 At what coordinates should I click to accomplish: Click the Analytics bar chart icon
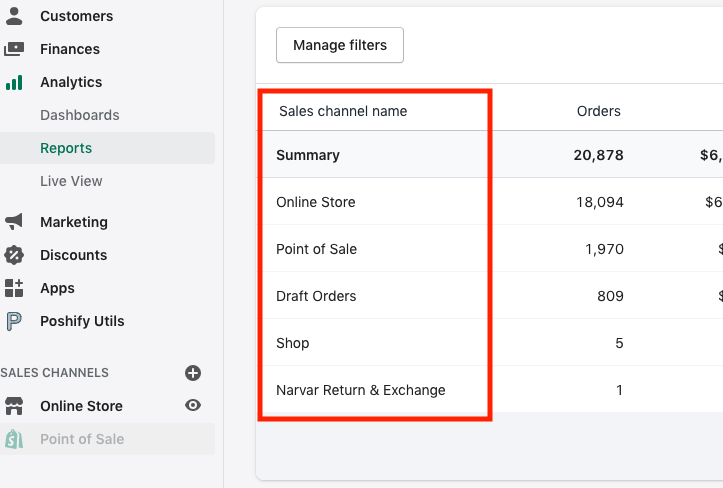[14, 82]
